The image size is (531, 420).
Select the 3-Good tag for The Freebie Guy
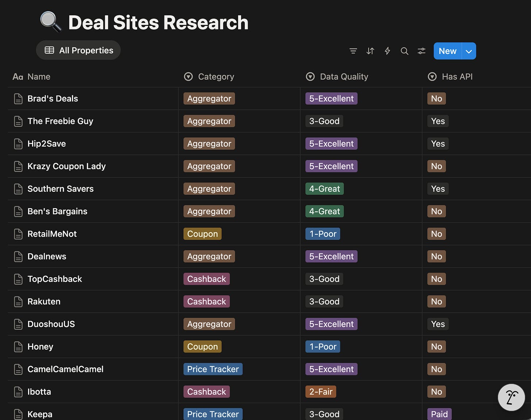coord(324,121)
